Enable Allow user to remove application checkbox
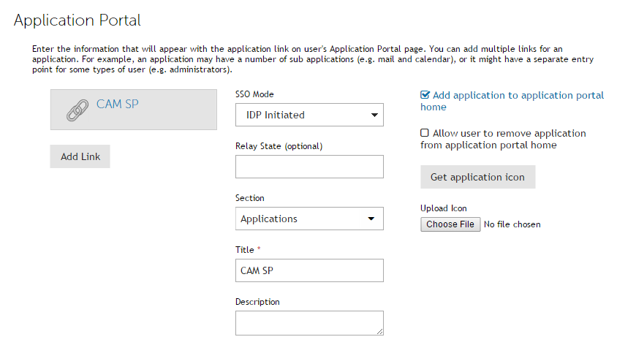The height and width of the screenshot is (364, 636). [424, 133]
